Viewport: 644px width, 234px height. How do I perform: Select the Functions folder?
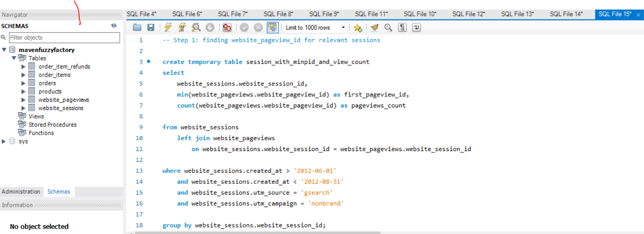41,133
